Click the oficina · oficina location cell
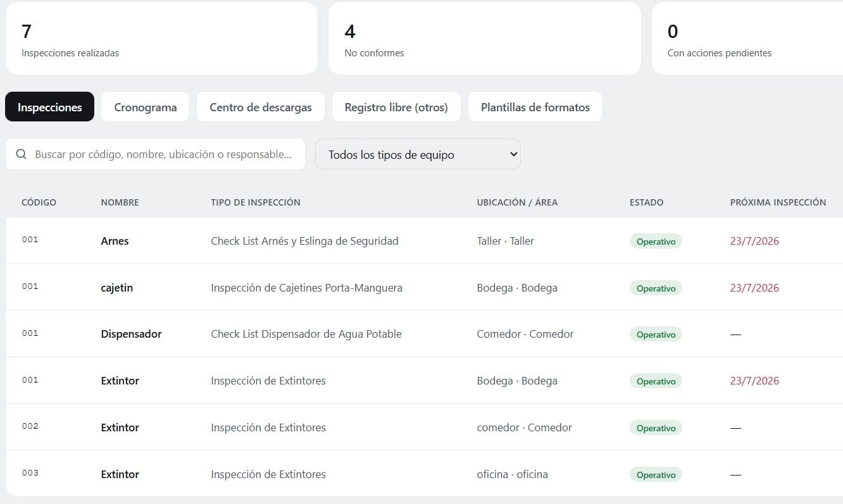Screen dimensions: 843x504 point(512,474)
